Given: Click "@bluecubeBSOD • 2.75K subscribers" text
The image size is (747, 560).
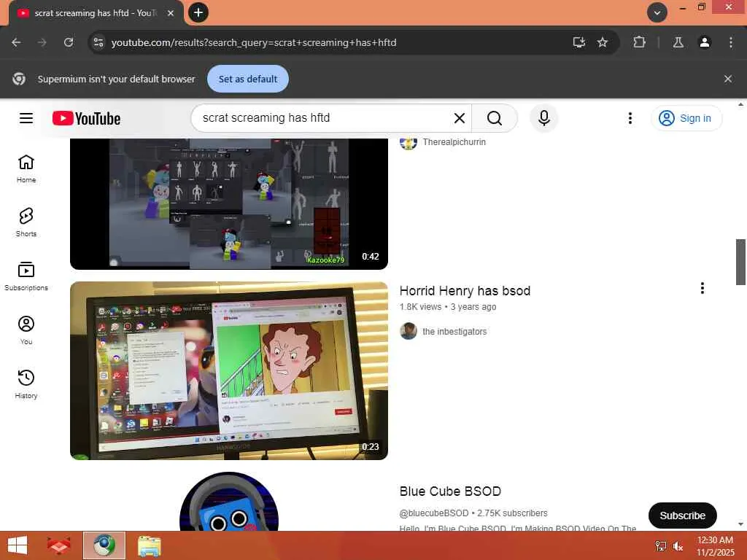Looking at the screenshot, I should [x=473, y=513].
